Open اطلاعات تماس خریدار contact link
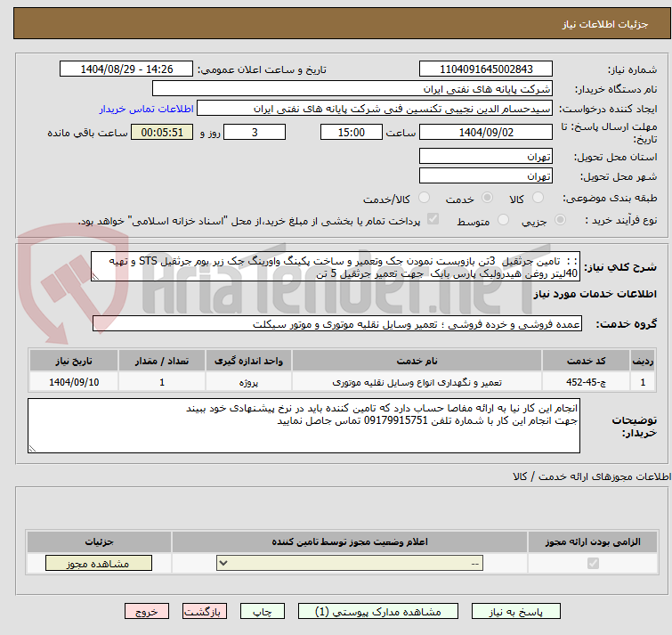Viewport: 672px width, 635px height. (x=147, y=109)
